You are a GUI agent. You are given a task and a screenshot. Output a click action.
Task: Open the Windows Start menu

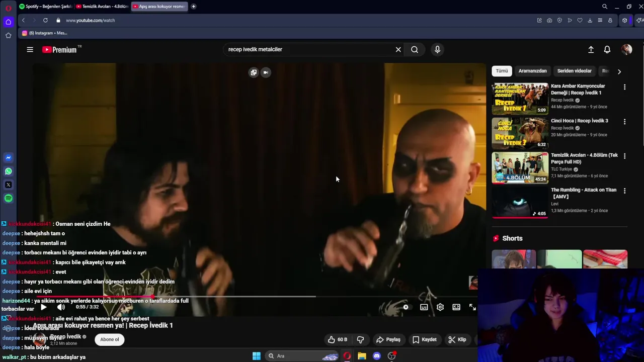(x=257, y=356)
